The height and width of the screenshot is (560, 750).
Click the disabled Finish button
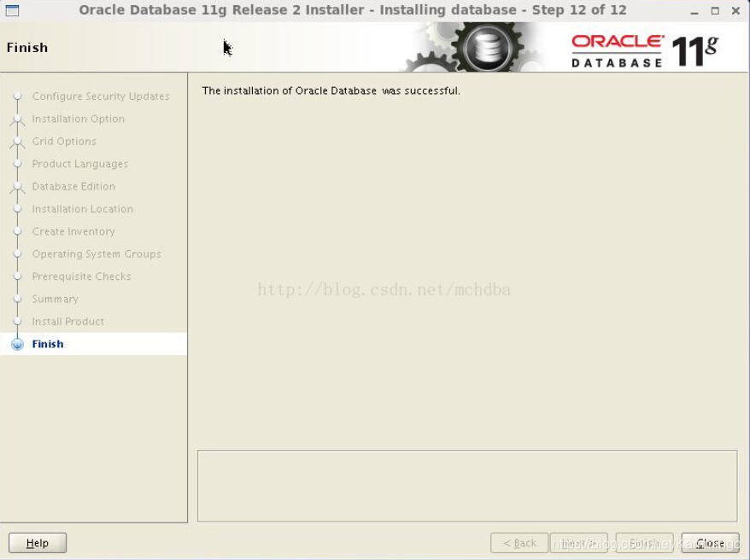pyautogui.click(x=644, y=543)
